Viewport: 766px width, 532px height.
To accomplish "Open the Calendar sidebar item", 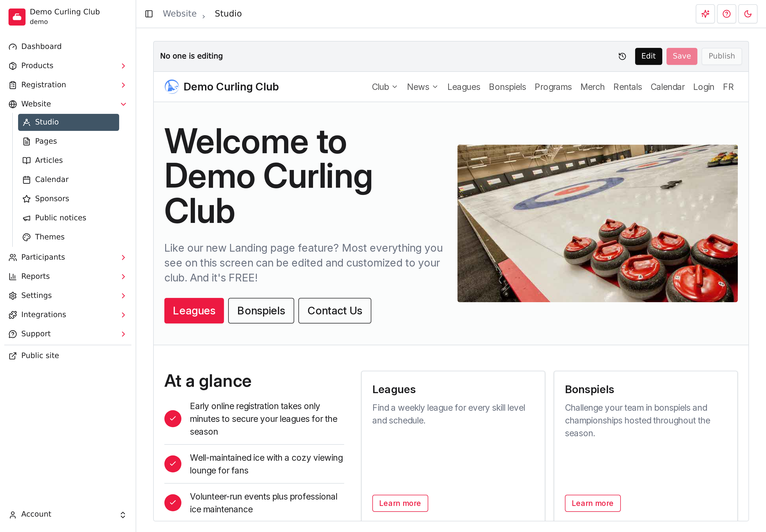I will click(x=68, y=180).
